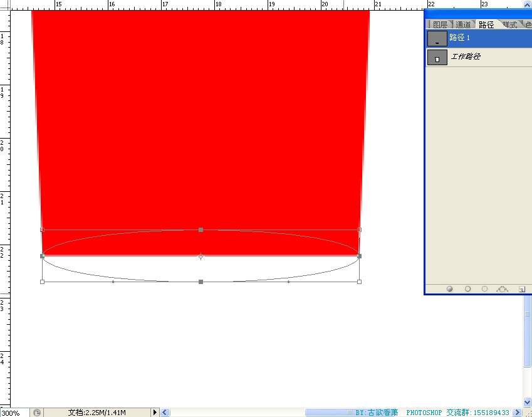Click the 工作路径 thumbnail

point(437,58)
